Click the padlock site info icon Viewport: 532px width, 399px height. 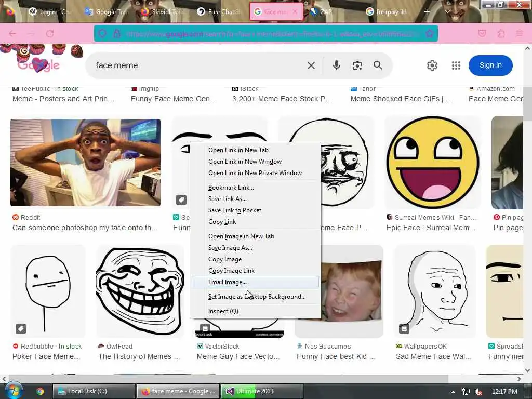[117, 33]
